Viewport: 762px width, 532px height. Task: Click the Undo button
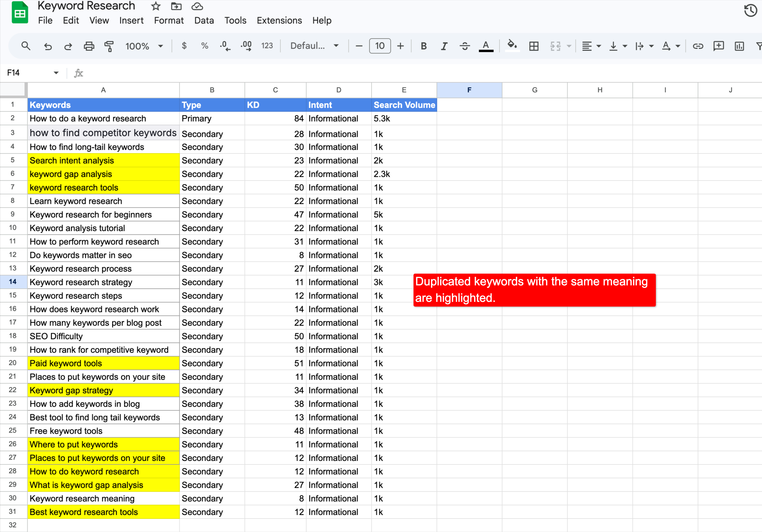(x=48, y=46)
